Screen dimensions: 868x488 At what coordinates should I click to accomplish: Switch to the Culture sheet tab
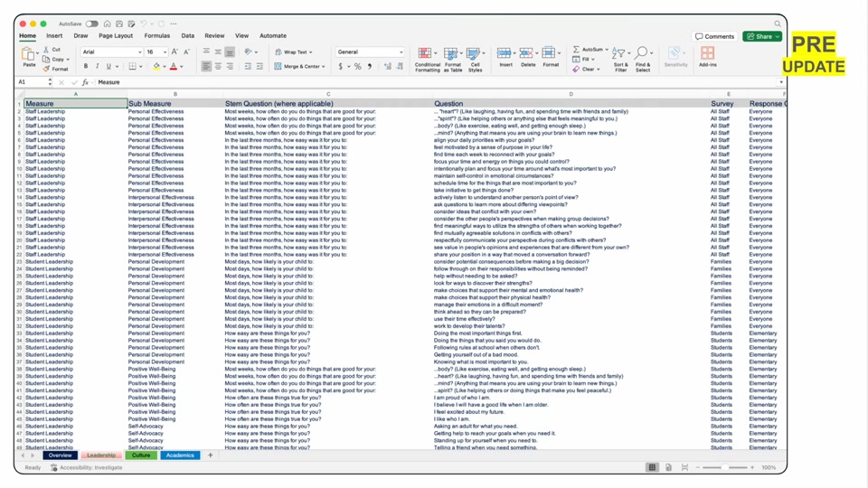pos(141,455)
